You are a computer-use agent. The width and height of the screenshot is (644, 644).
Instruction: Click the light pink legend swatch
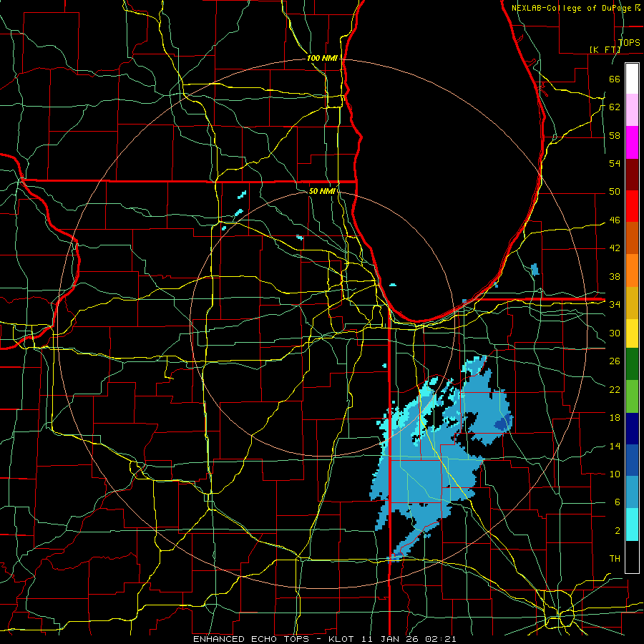[632, 110]
